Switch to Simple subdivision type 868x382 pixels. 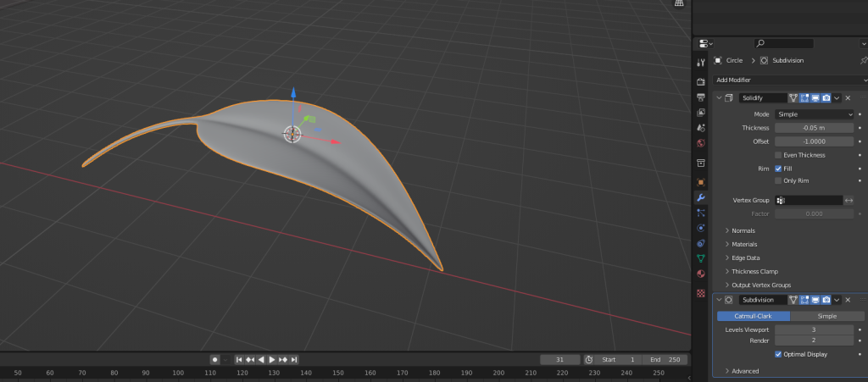[x=826, y=316]
